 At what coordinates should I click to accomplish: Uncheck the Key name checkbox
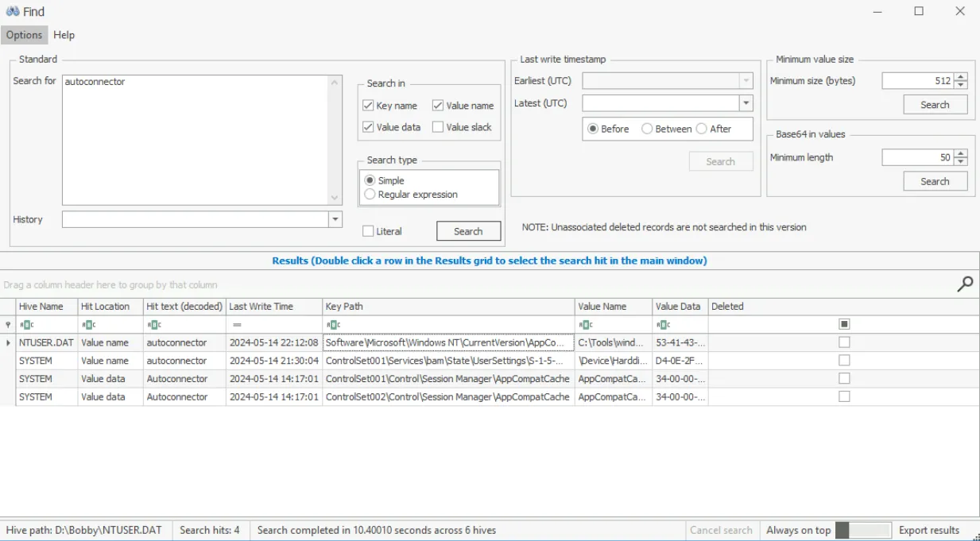[368, 106]
